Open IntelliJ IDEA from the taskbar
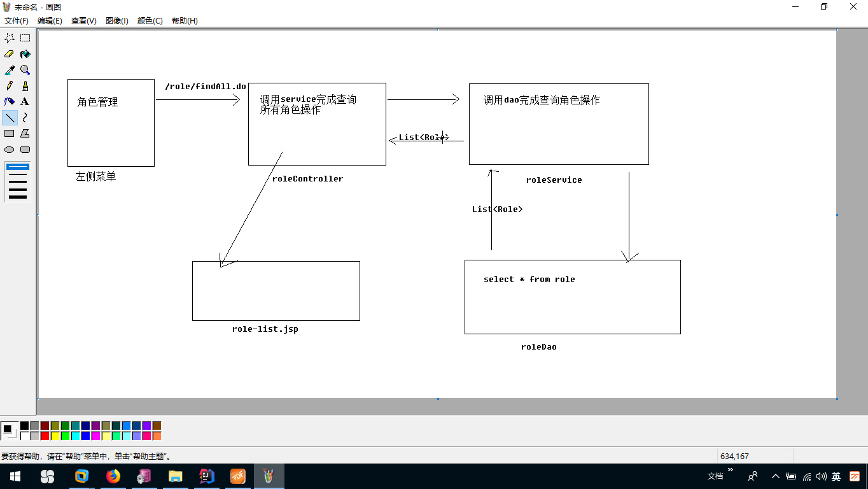Viewport: 868px width, 489px height. [x=206, y=476]
